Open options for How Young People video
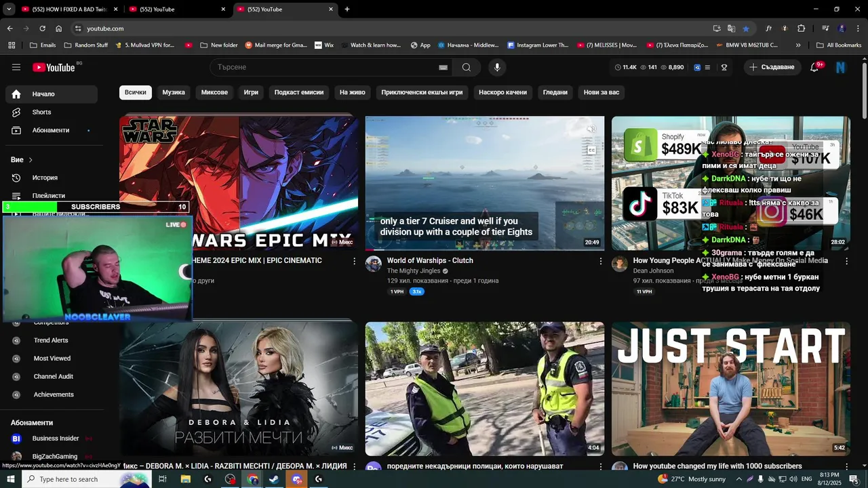Image resolution: width=868 pixels, height=488 pixels. click(x=846, y=261)
